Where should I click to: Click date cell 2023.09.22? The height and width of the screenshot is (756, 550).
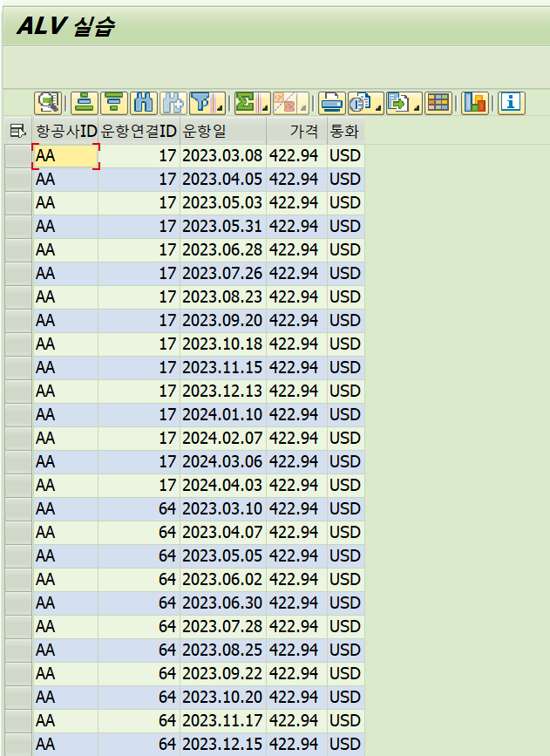pyautogui.click(x=222, y=673)
